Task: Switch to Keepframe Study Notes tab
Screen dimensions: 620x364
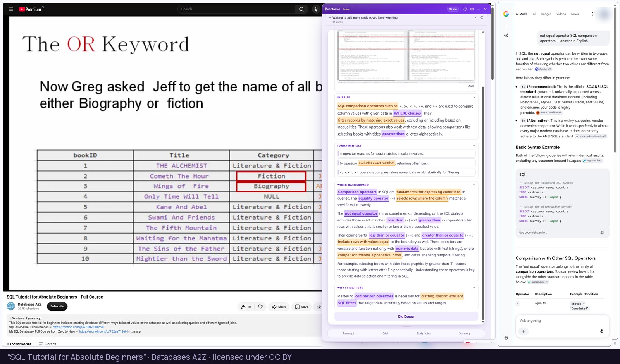Action: [x=424, y=333]
